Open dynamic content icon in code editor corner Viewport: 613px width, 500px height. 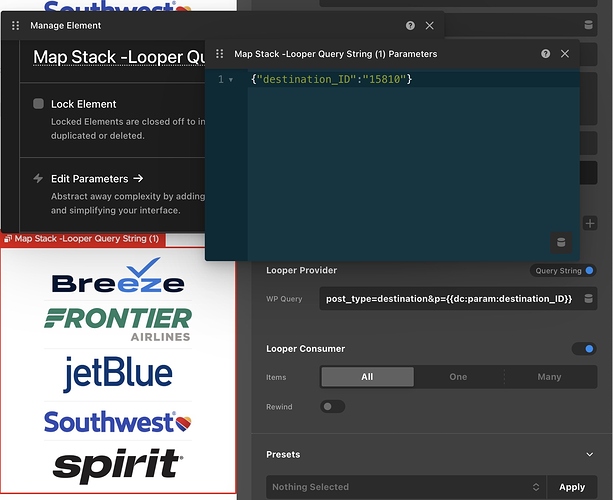coord(560,241)
